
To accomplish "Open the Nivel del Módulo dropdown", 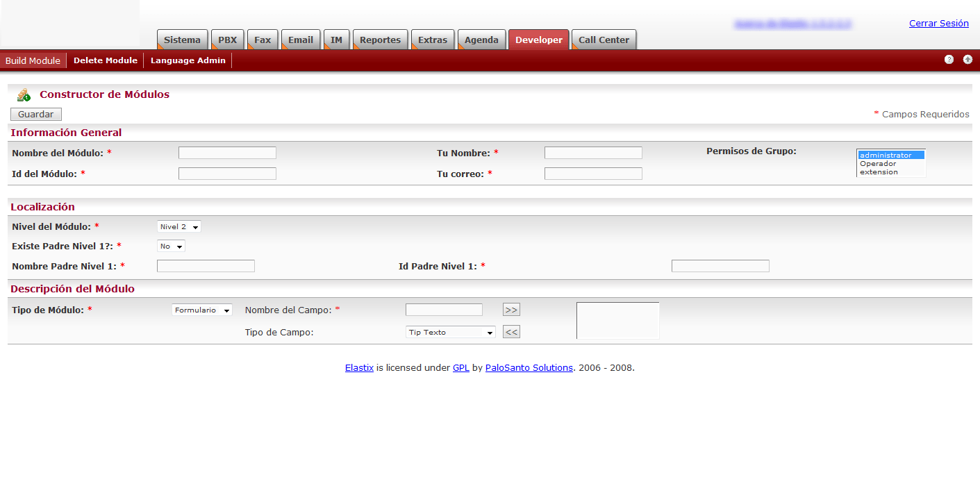I will click(179, 227).
